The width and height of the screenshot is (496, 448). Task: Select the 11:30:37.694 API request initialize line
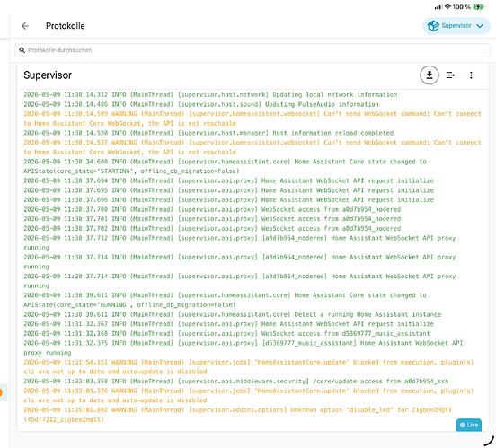click(229, 180)
